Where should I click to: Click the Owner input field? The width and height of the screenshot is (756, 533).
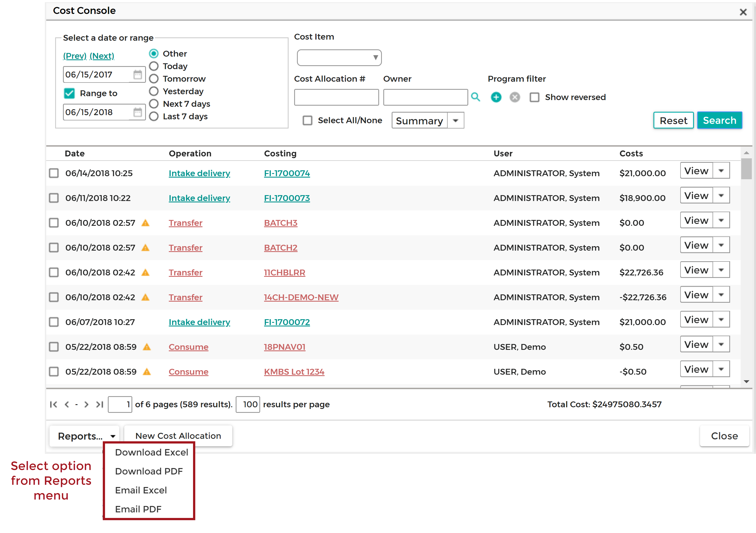tap(425, 97)
